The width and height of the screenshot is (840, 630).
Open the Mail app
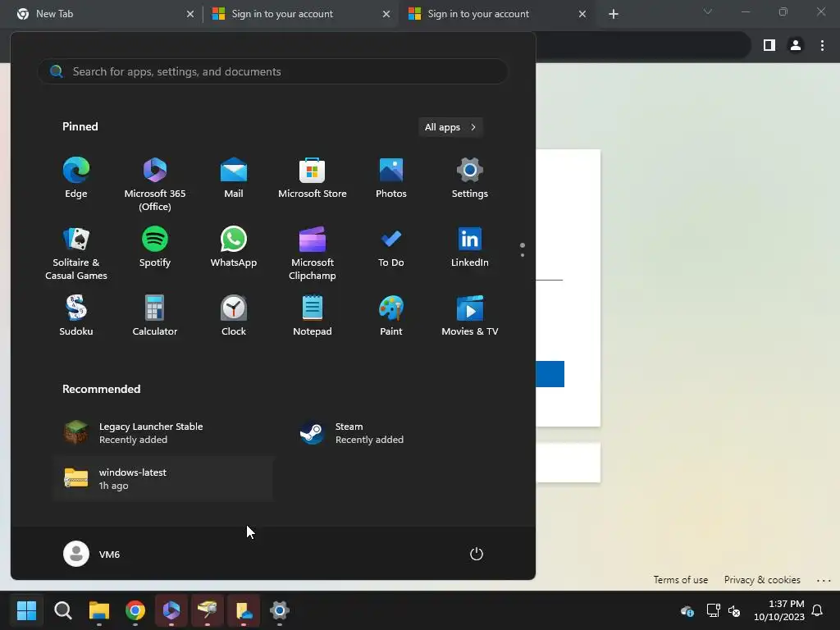234,178
